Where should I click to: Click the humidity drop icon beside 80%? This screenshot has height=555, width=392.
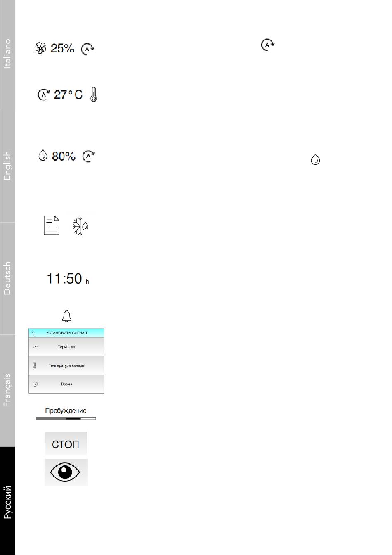(x=42, y=156)
